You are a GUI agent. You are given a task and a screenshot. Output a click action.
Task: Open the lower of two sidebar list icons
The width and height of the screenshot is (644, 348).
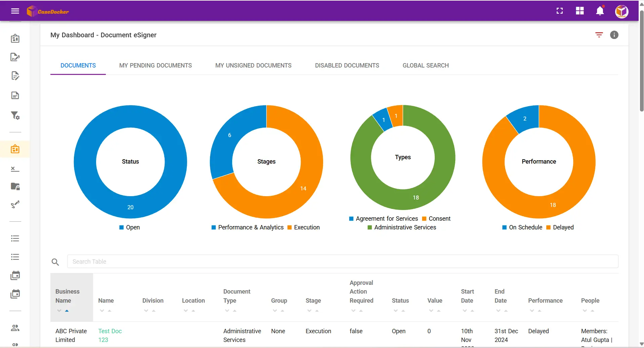15,257
